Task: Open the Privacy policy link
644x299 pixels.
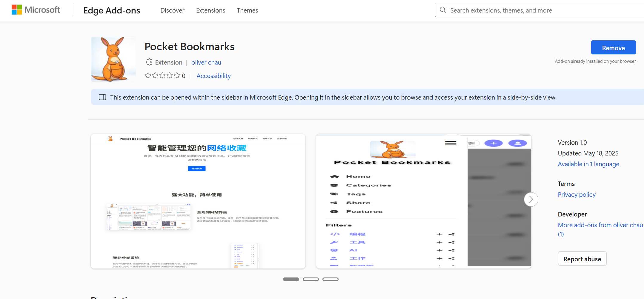Action: click(577, 195)
